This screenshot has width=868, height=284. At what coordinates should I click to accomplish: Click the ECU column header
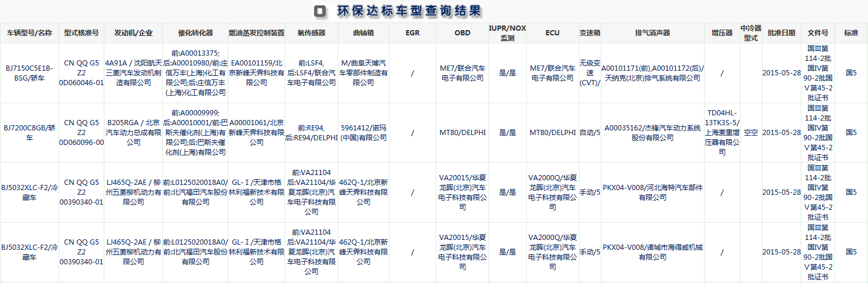(553, 33)
